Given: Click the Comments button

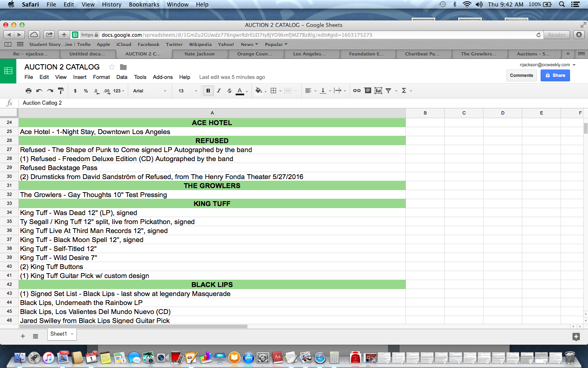Looking at the screenshot, I should point(521,76).
